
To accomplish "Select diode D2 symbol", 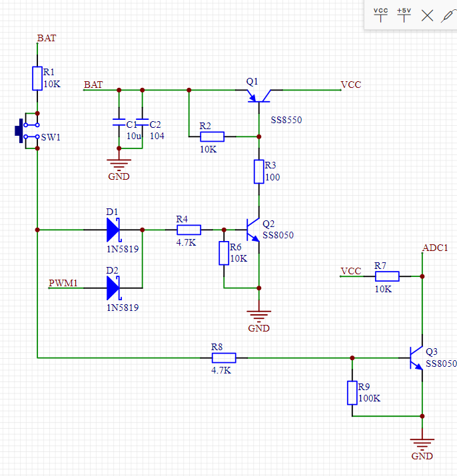I will (113, 288).
